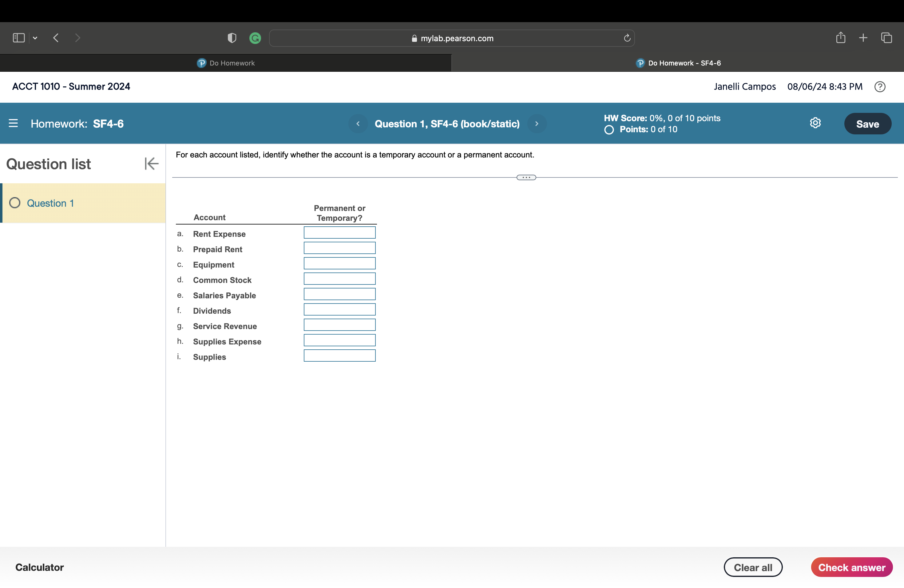The height and width of the screenshot is (588, 904).
Task: Expand sidebar options dropdown chevron
Action: pyautogui.click(x=35, y=38)
